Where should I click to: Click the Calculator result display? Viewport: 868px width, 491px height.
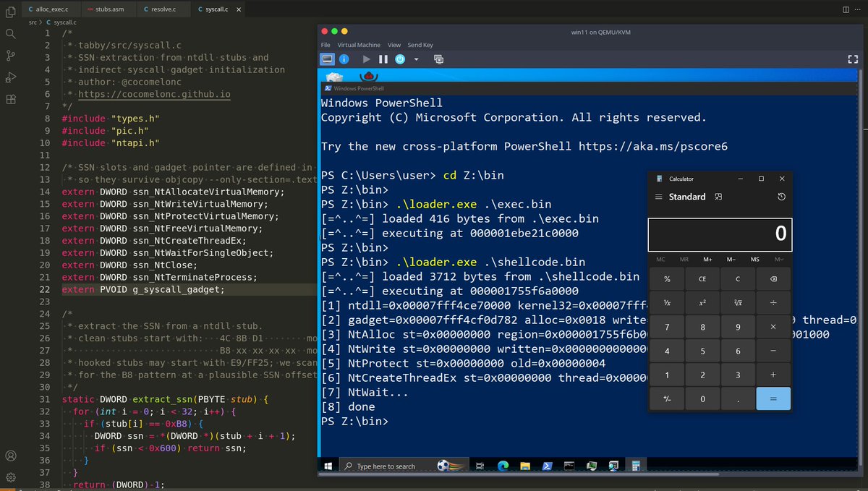pyautogui.click(x=720, y=234)
